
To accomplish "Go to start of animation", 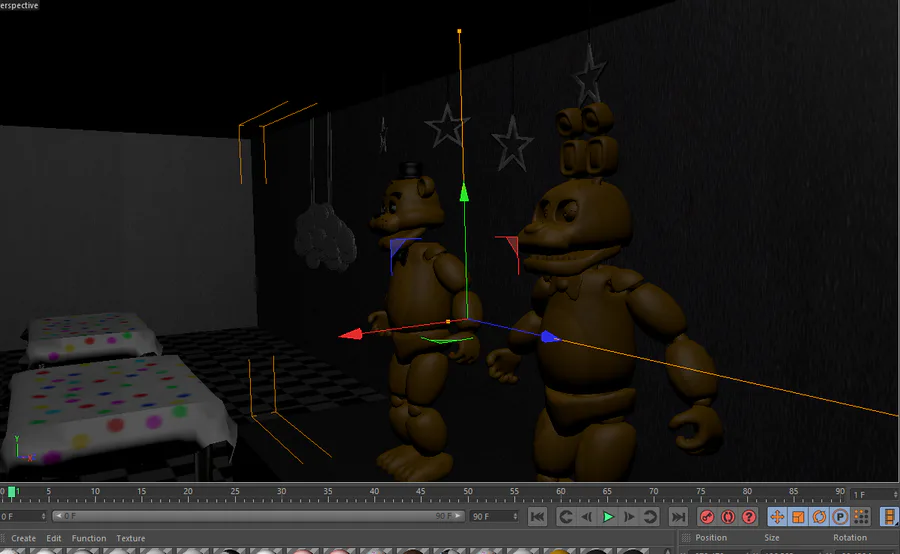I will click(538, 517).
